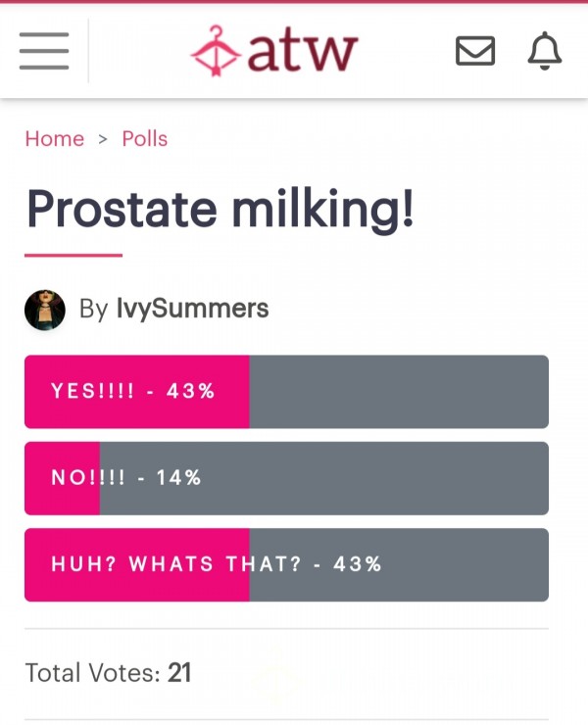
Task: Open the IvySummers author profile name
Action: click(x=192, y=309)
